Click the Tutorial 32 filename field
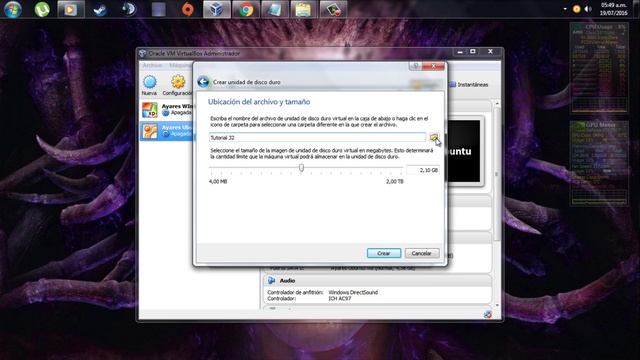This screenshot has height=360, width=640. tap(318, 138)
